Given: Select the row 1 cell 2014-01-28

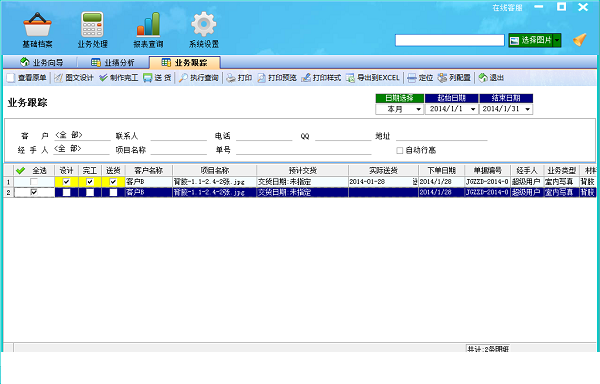Looking at the screenshot, I should pos(383,182).
